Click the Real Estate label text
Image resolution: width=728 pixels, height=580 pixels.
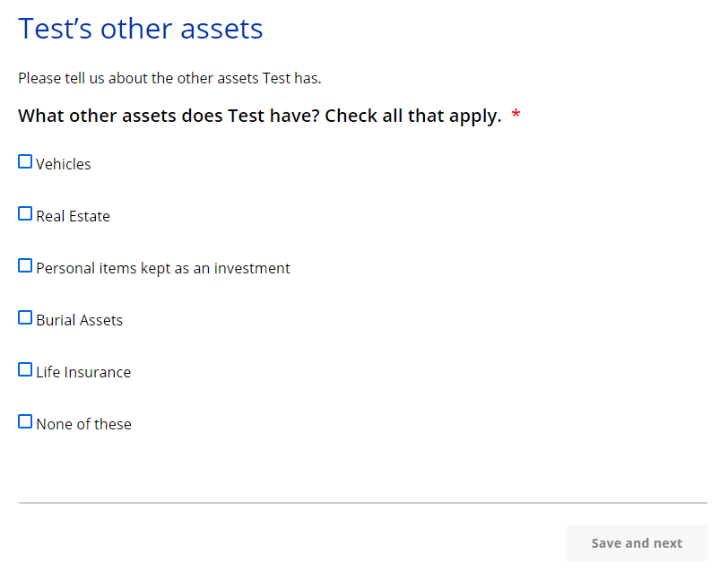point(73,216)
